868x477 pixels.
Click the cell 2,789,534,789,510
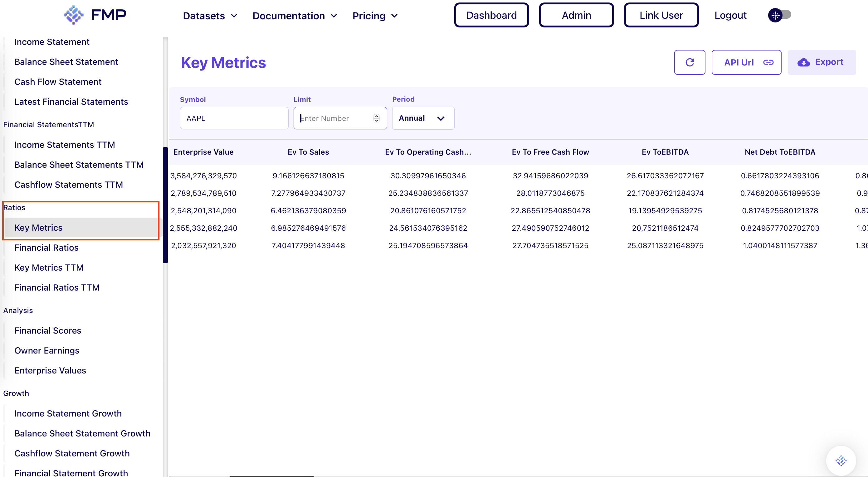coord(203,193)
